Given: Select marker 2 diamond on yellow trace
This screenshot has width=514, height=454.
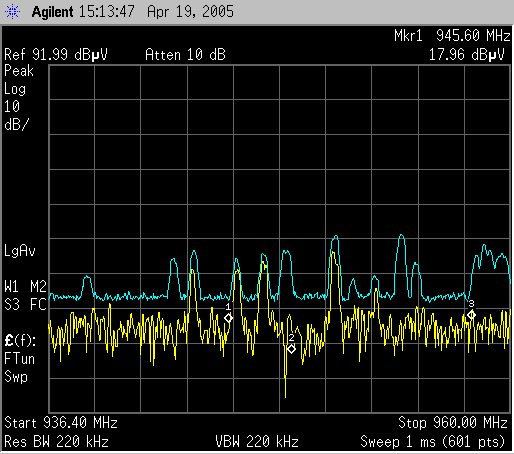Looking at the screenshot, I should (x=291, y=349).
